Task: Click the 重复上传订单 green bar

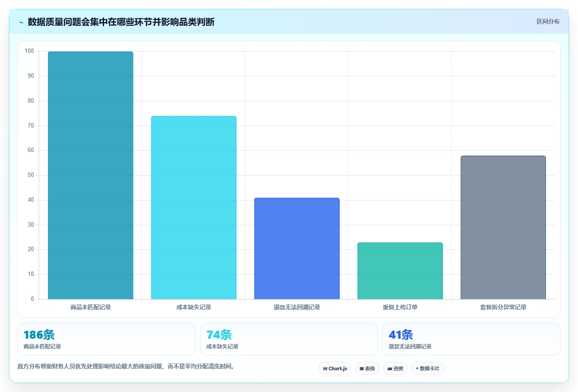Action: coord(400,271)
